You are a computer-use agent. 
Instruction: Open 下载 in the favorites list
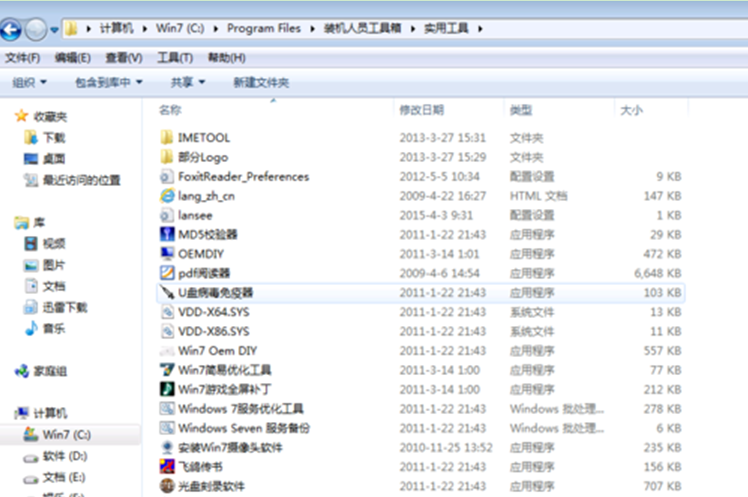[54, 138]
